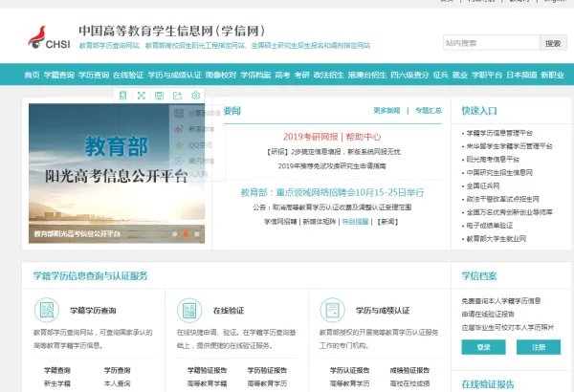Open 港澳台招生 navigation item
This screenshot has width=574, height=392.
tap(367, 75)
